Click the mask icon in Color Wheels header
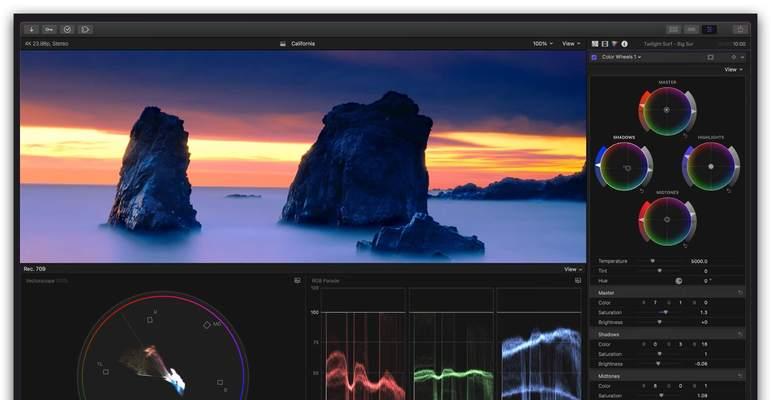 tap(711, 57)
